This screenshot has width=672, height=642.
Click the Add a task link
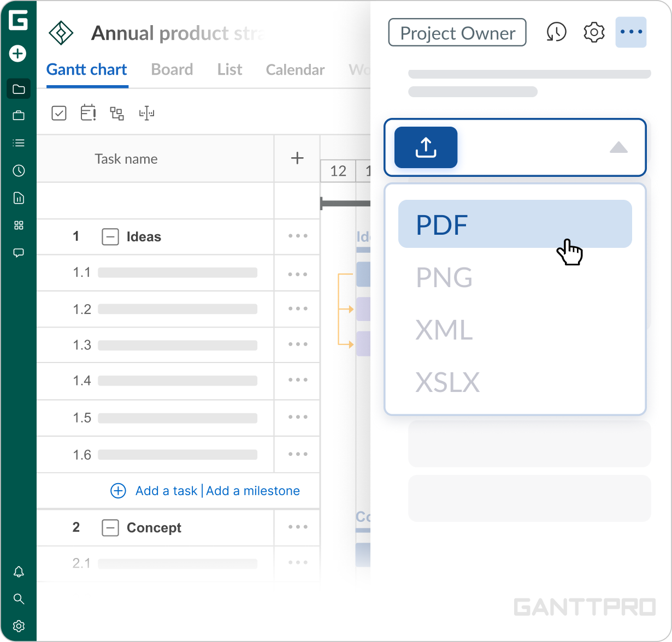point(166,491)
